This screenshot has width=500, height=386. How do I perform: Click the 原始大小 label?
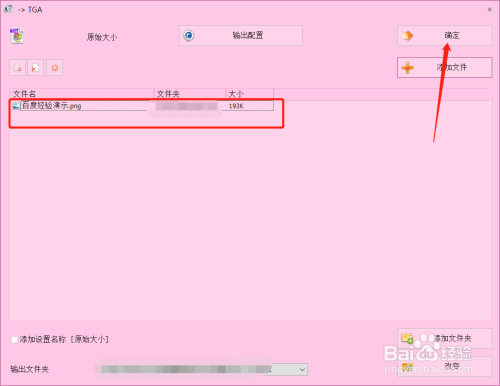(x=102, y=37)
